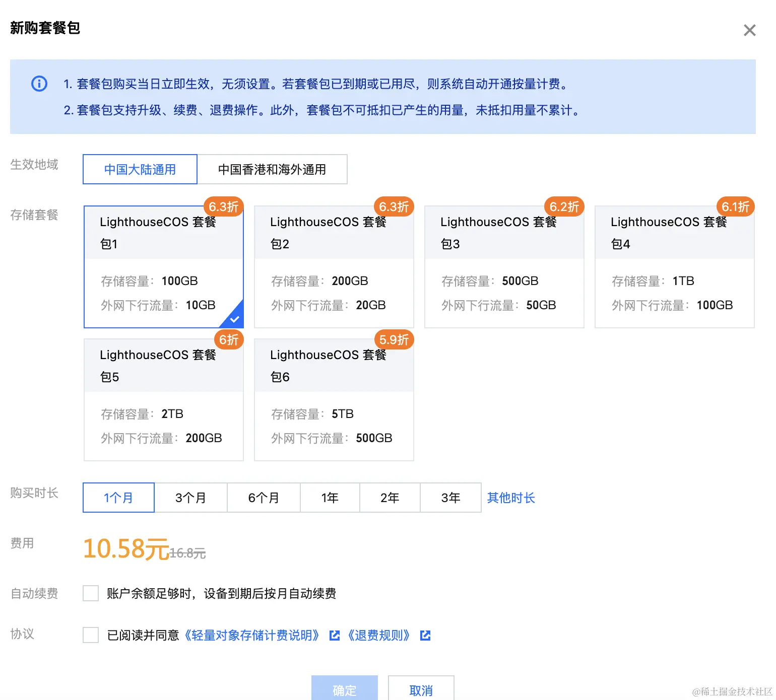Click 存储容量 2TB in 套餐包5
This screenshot has width=776, height=700.
(x=142, y=414)
